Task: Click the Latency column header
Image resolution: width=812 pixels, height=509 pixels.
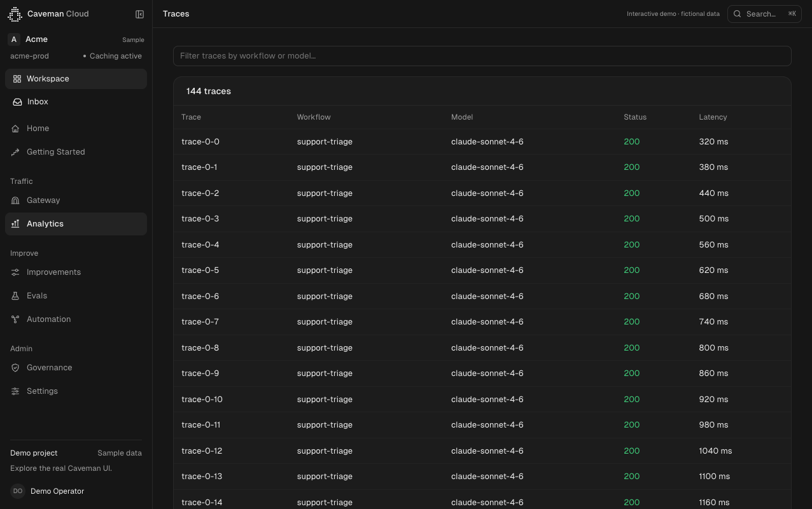Action: click(713, 117)
